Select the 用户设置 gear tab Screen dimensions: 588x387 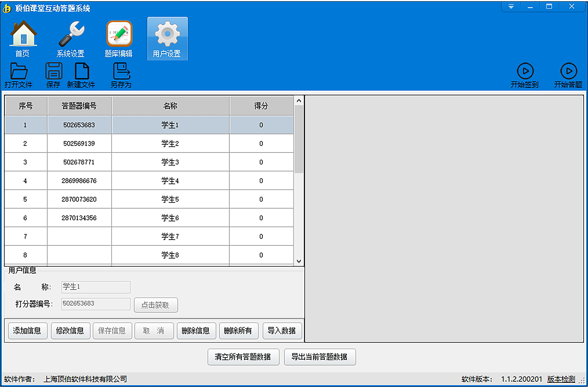point(167,39)
